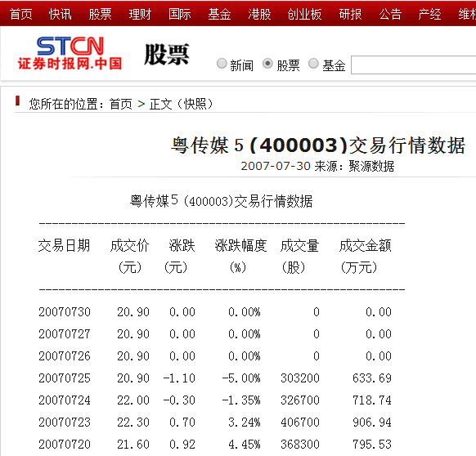
Task: Click the source 聚源数据
Action: coord(371,166)
